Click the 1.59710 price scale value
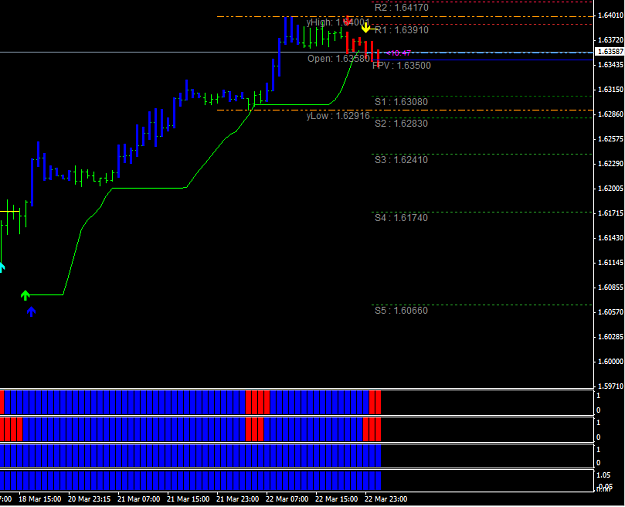625x507 pixels. click(610, 386)
